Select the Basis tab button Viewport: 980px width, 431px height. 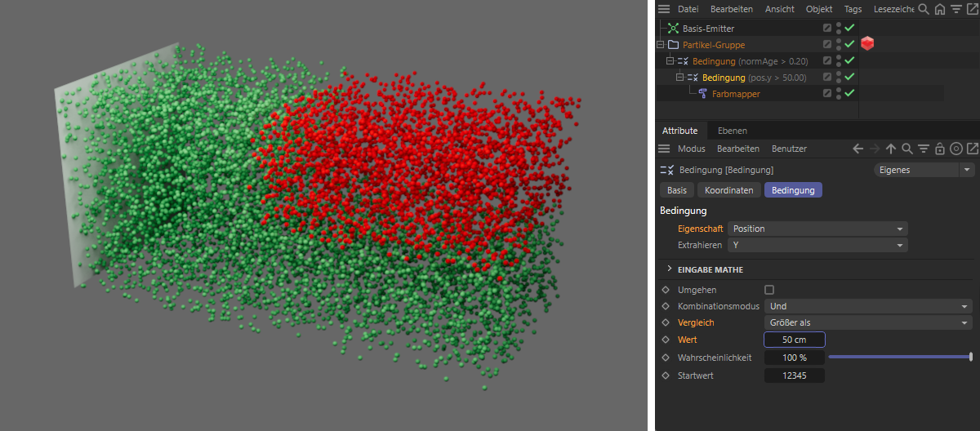(677, 189)
